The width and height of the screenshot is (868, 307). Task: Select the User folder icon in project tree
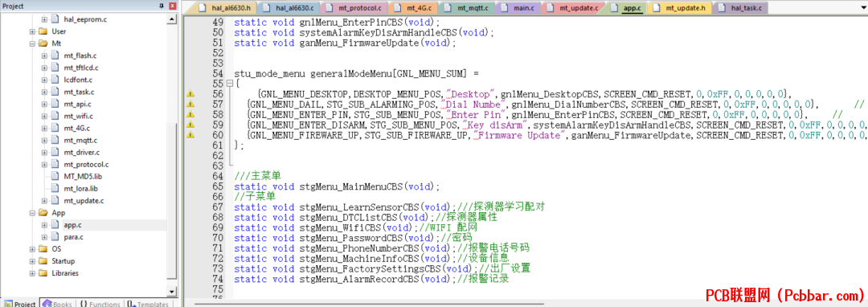click(43, 31)
